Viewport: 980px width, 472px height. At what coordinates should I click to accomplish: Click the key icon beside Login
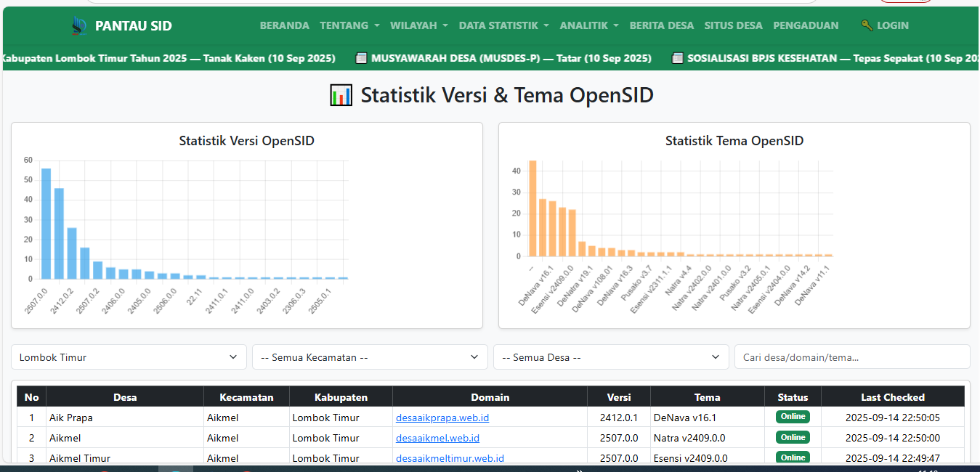tap(867, 25)
